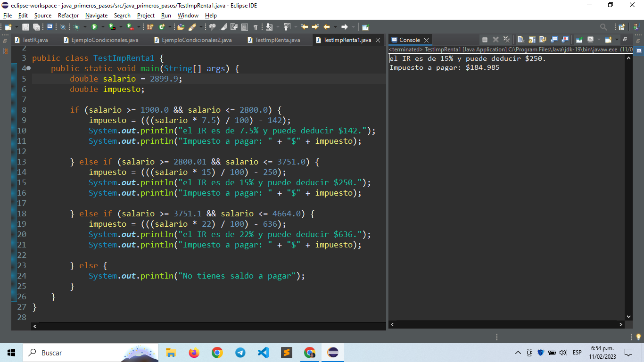This screenshot has height=362, width=644.
Task: Click the console Terminate button
Action: click(x=485, y=40)
